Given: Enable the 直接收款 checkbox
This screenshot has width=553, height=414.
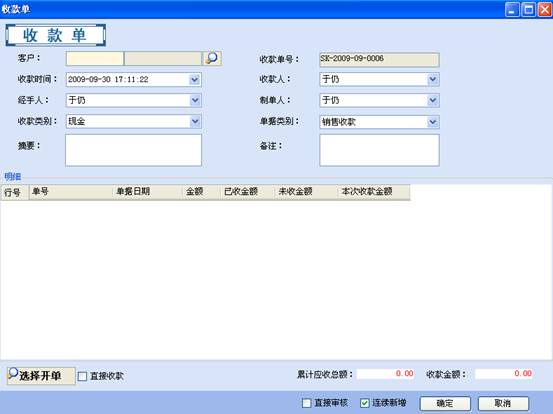Looking at the screenshot, I should tap(82, 376).
